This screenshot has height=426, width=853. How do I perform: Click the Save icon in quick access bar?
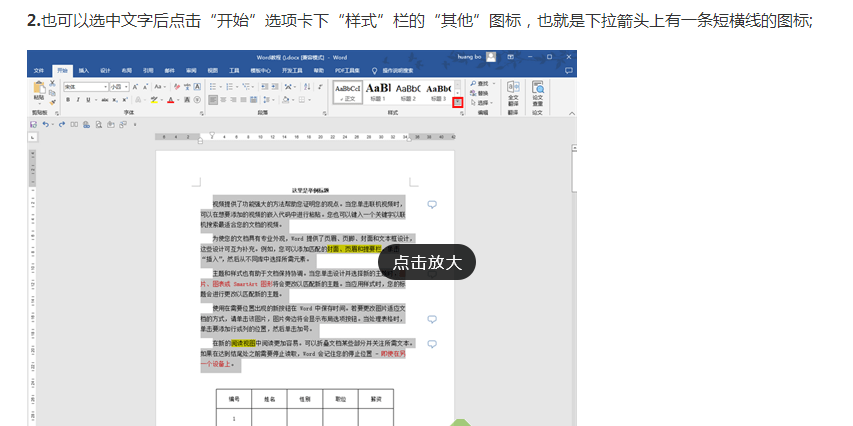[x=34, y=125]
